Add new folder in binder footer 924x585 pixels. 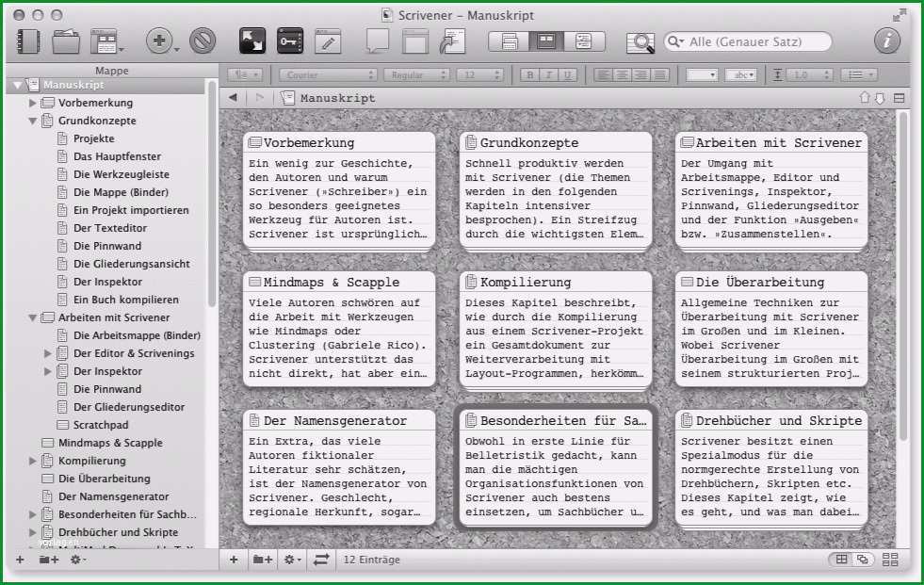tap(48, 560)
